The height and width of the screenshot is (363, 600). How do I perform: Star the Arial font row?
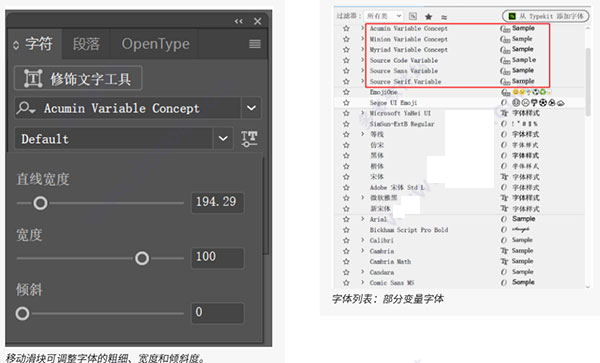(346, 219)
